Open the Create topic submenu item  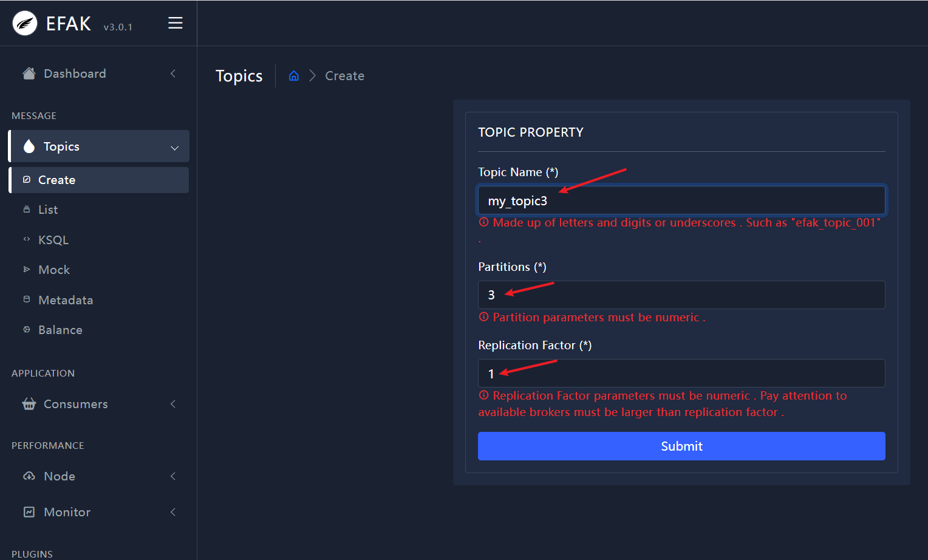click(x=99, y=180)
